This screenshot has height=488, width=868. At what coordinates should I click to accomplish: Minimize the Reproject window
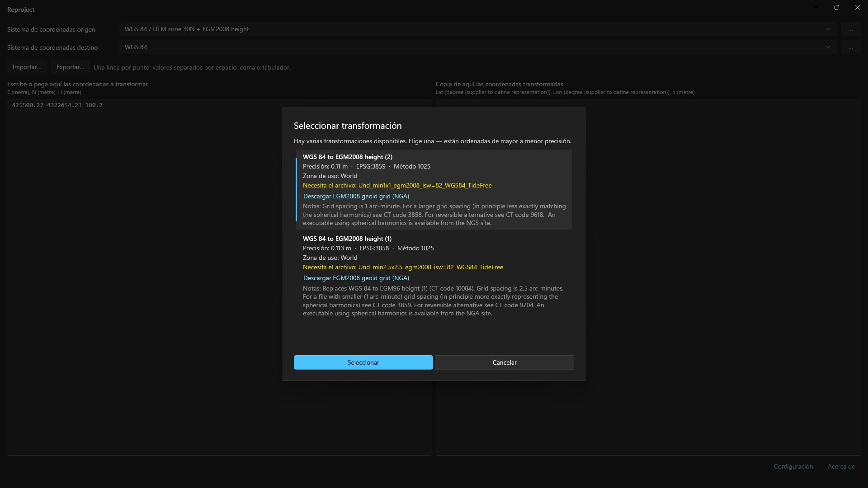click(x=816, y=7)
